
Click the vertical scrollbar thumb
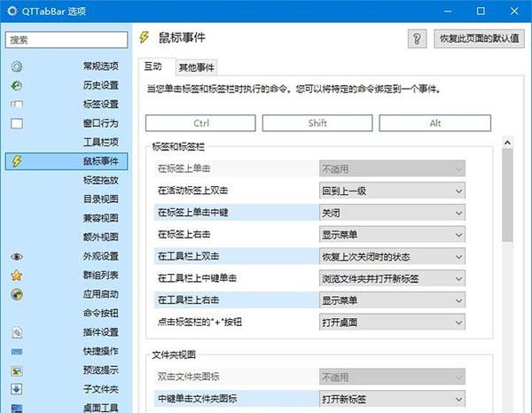point(507,195)
